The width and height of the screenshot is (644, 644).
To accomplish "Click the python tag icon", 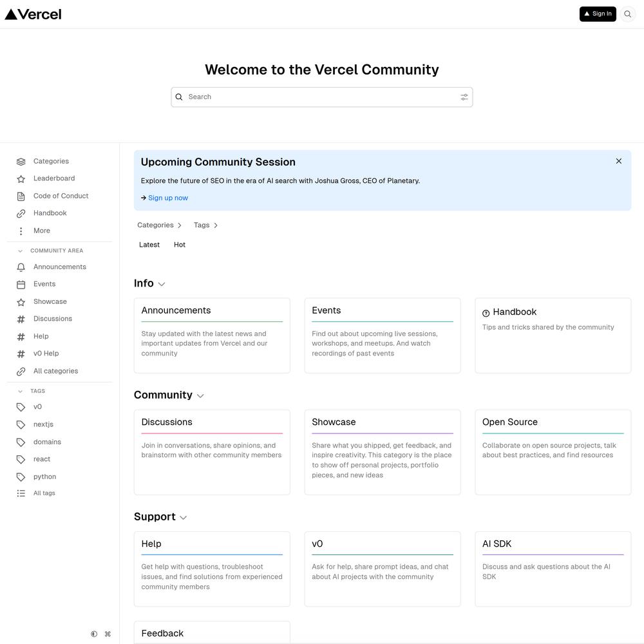I will click(x=21, y=477).
